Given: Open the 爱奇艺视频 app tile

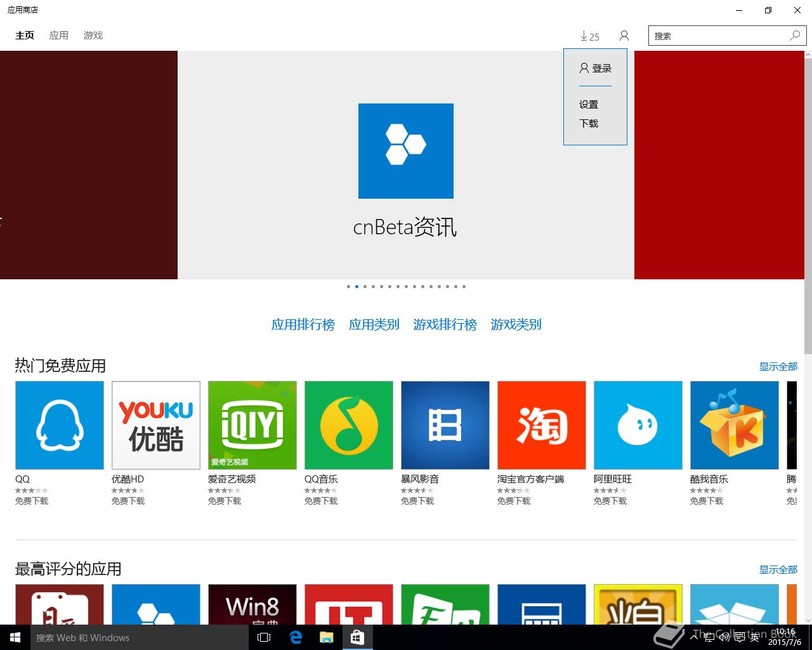Looking at the screenshot, I should click(x=252, y=425).
